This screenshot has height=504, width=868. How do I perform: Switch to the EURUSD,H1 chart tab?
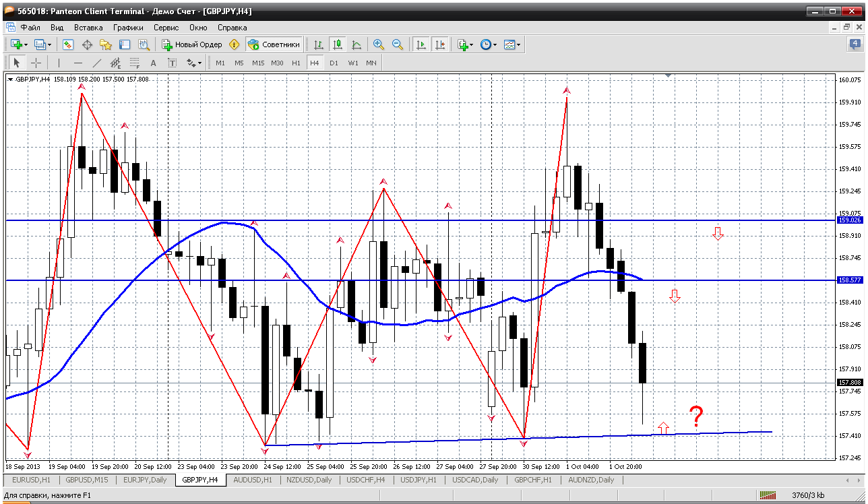pos(31,480)
